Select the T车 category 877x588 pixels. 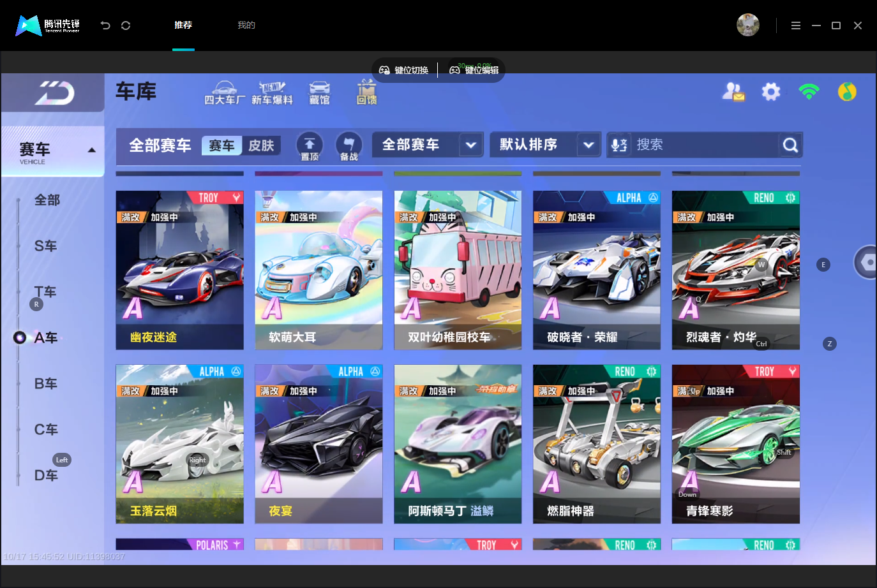pos(46,292)
